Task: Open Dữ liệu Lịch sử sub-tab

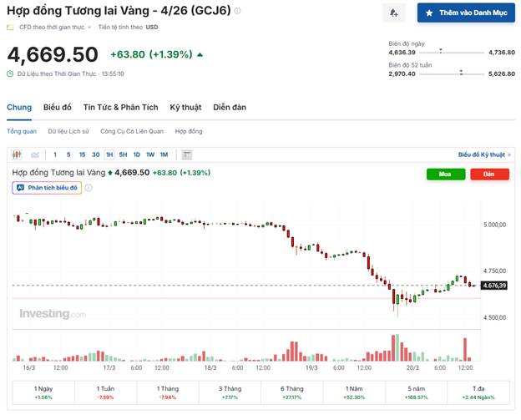Action: pyautogui.click(x=68, y=131)
